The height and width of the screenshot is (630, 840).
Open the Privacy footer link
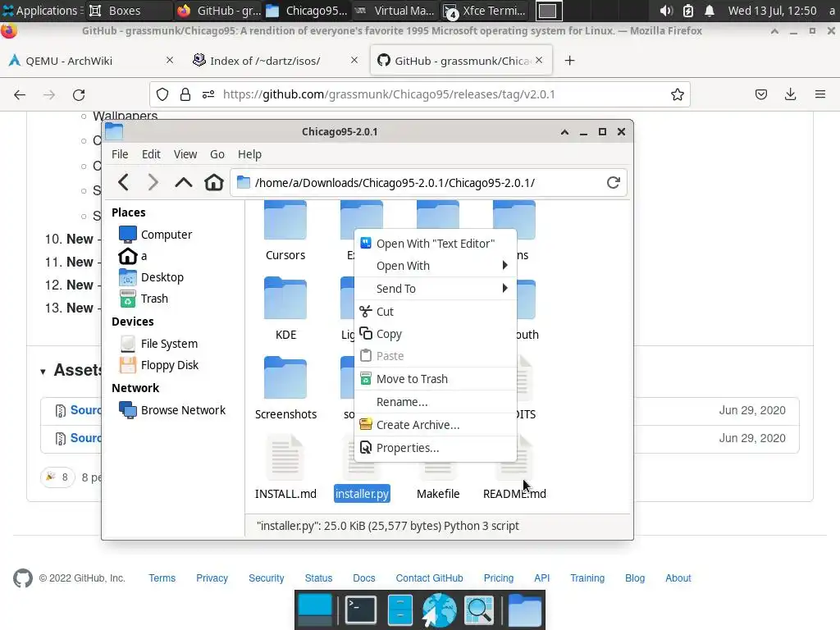[x=212, y=578]
